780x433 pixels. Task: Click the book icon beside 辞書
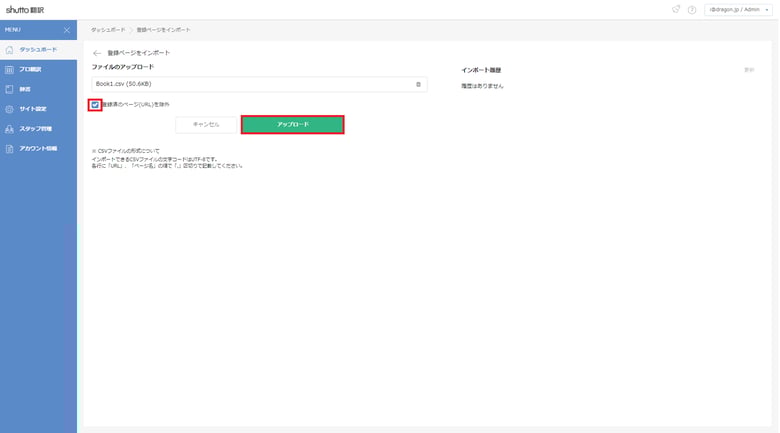(x=9, y=89)
